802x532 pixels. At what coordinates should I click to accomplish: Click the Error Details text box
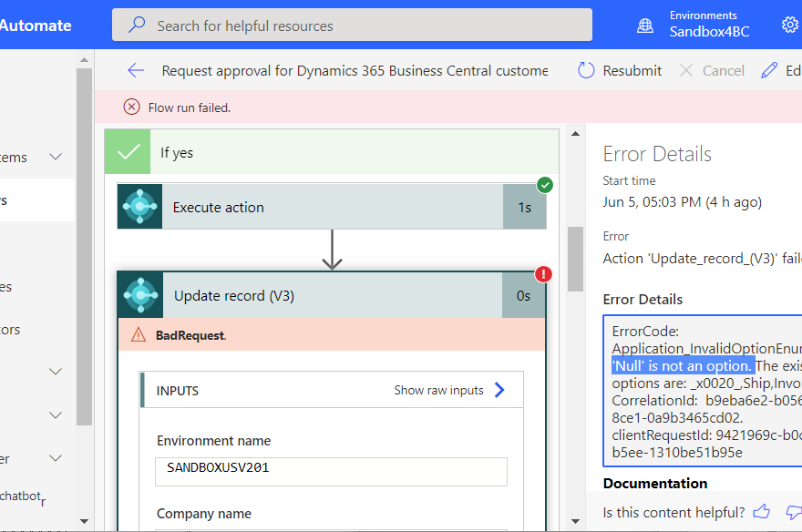703,391
